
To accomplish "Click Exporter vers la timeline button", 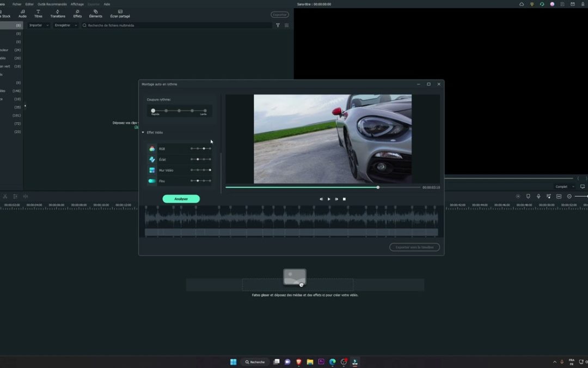I will pyautogui.click(x=414, y=247).
